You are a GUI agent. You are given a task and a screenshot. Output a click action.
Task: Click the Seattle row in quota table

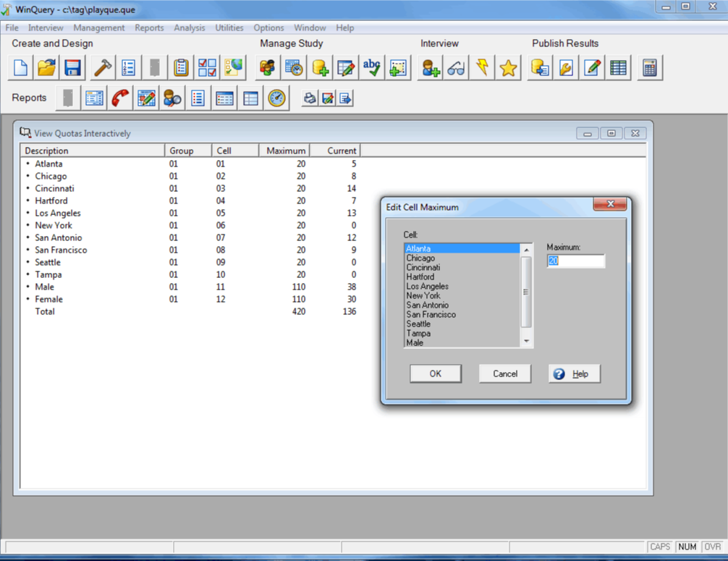click(x=190, y=262)
